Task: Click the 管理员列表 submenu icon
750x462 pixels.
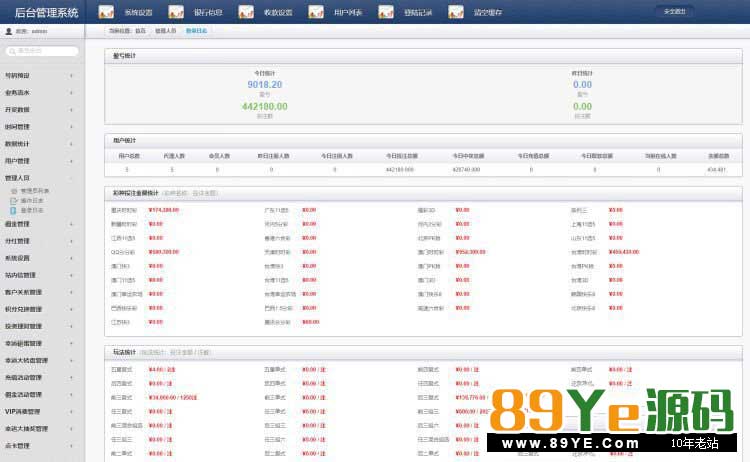Action: [14, 191]
